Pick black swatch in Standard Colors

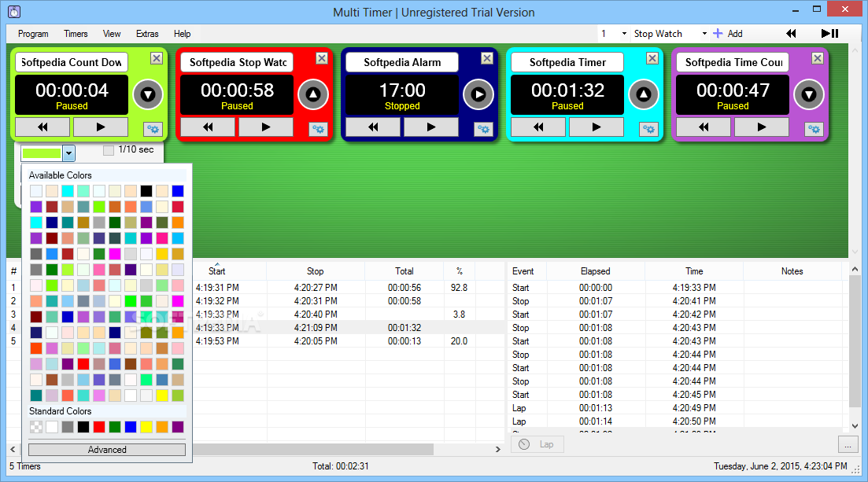(83, 427)
